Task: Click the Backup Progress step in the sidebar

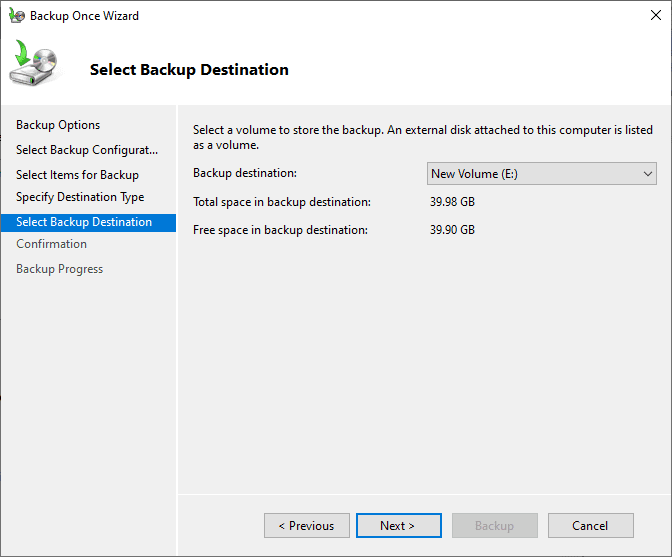Action: 59,269
